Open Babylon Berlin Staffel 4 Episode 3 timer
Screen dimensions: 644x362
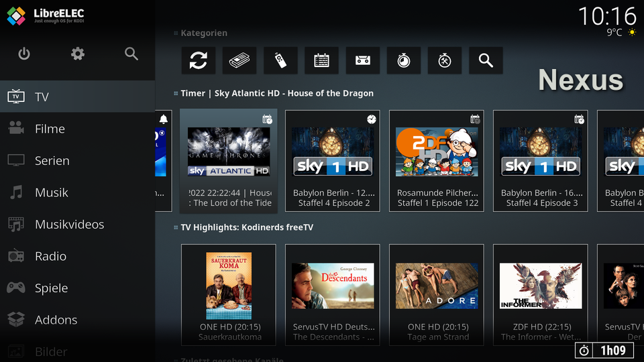541,161
